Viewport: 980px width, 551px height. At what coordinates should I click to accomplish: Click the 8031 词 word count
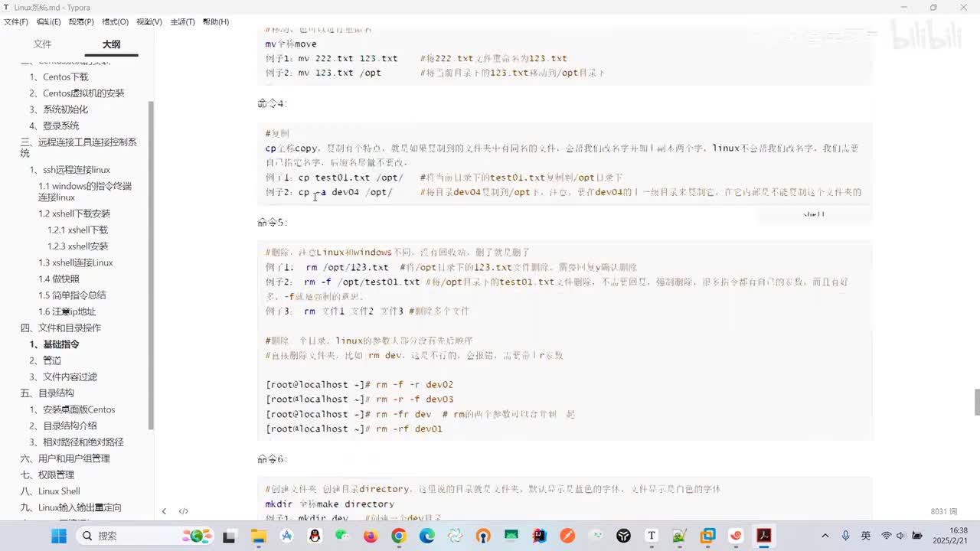(x=944, y=511)
